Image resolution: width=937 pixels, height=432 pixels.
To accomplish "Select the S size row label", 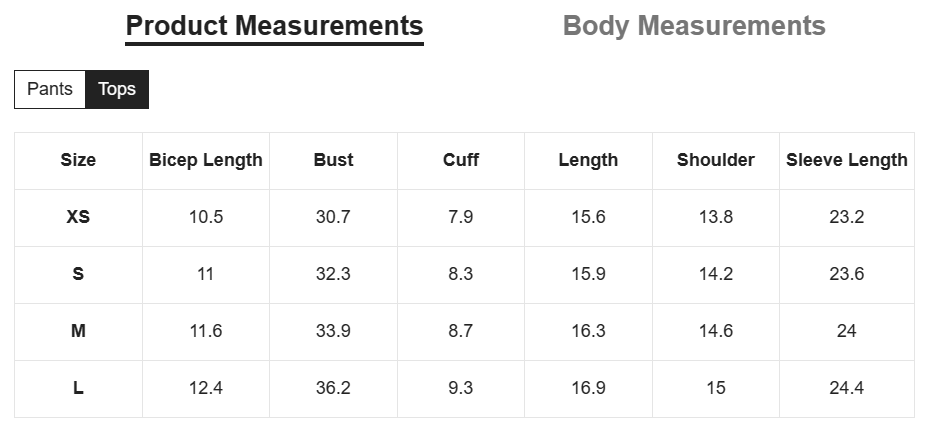I will pos(78,274).
